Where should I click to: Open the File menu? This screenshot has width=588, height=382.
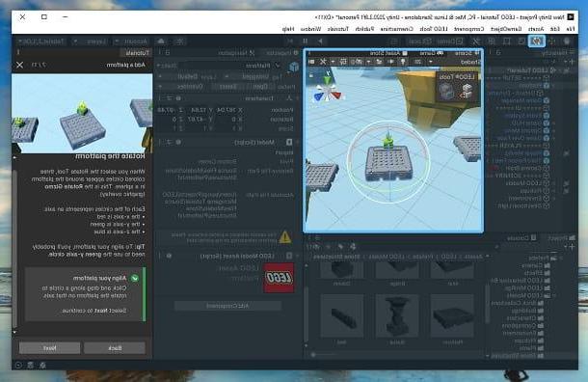[x=571, y=29]
